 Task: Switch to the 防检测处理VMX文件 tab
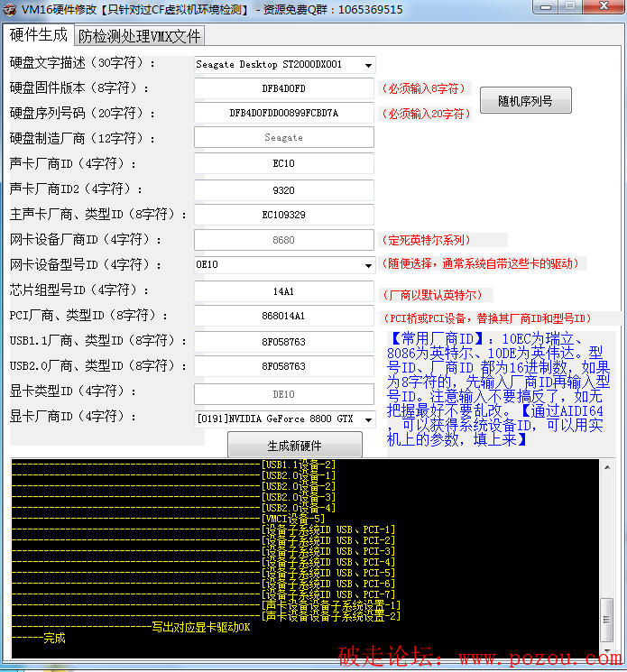[139, 36]
